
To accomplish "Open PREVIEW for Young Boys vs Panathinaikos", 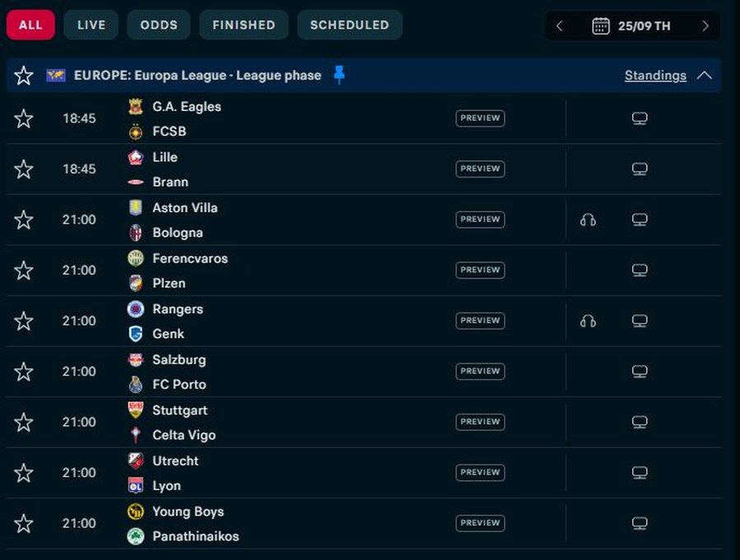I will (x=480, y=523).
